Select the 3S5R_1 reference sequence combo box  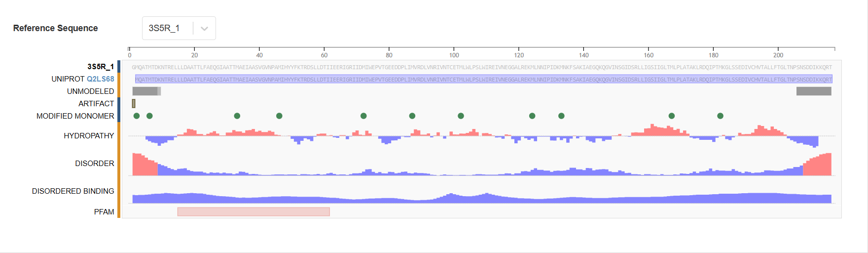coord(168,29)
